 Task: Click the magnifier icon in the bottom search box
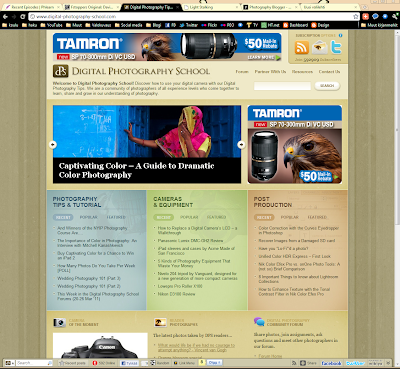[x=50, y=363]
